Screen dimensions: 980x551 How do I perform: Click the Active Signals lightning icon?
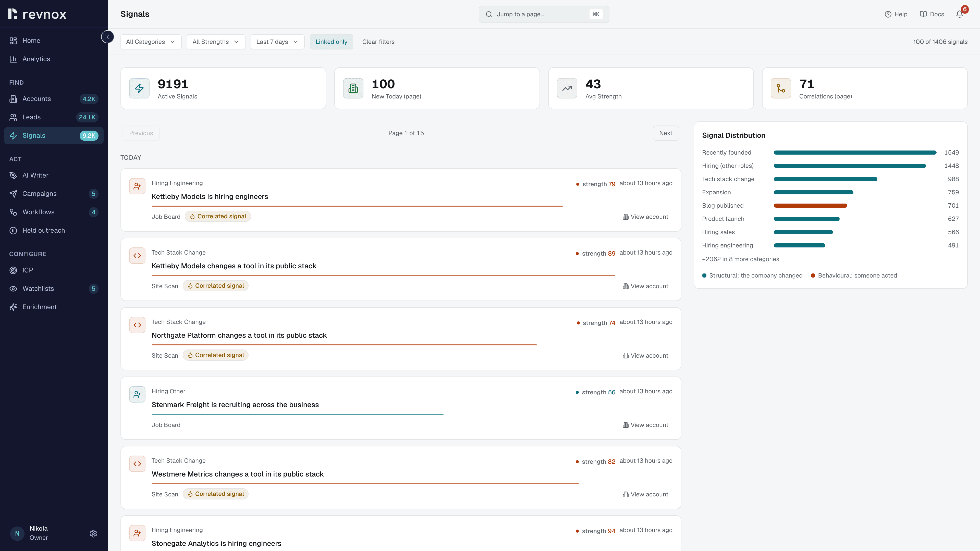point(139,88)
